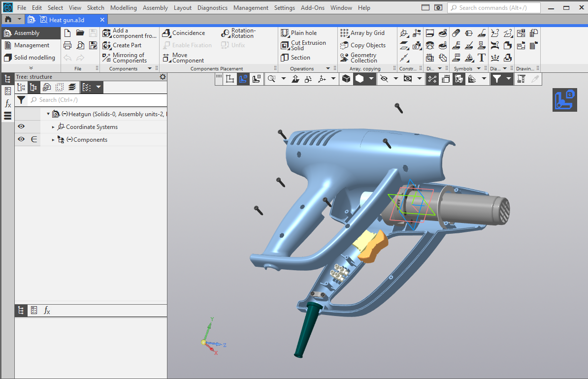Toggle the shaded solid cube display mode
Image resolution: width=588 pixels, height=379 pixels.
(x=346, y=79)
